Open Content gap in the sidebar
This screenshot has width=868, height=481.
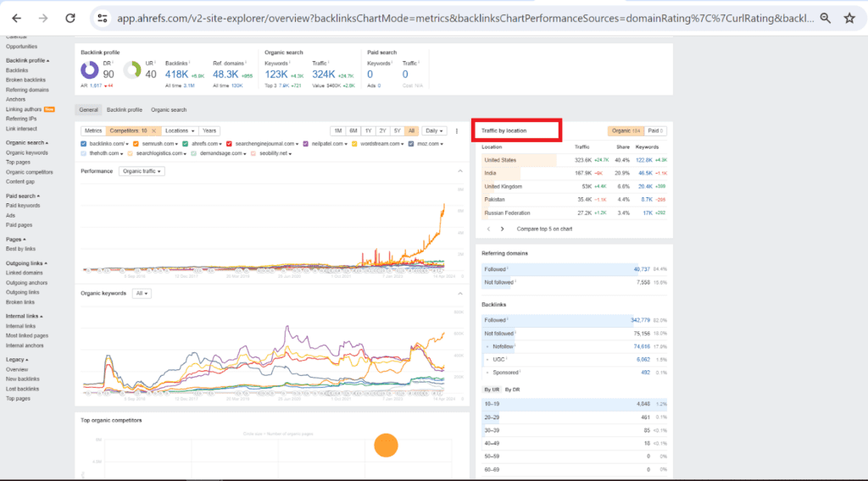(20, 182)
